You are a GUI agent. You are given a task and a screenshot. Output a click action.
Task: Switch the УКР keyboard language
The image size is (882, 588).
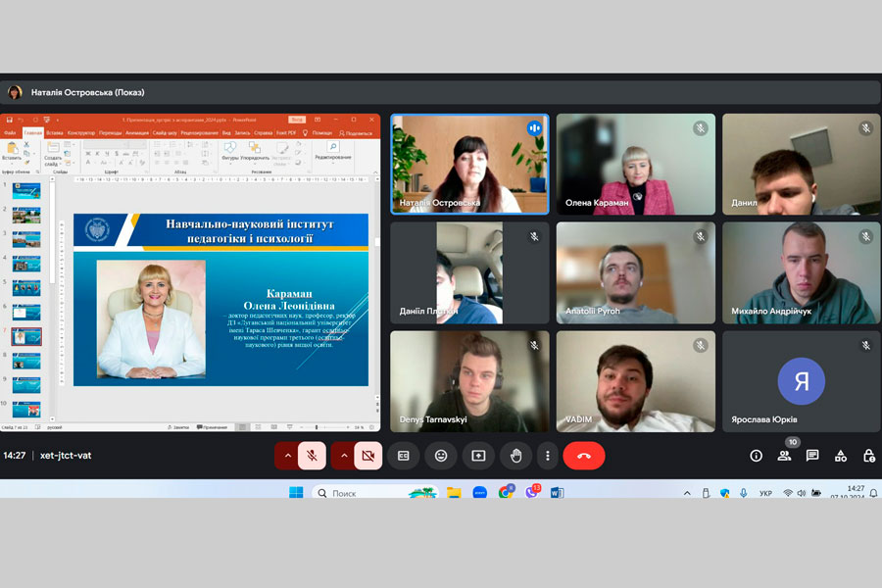tap(765, 493)
